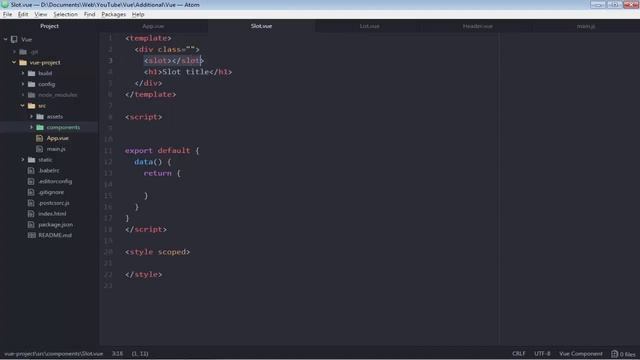Click the 'return {' code line
This screenshot has width=640, height=360.
coord(162,173)
